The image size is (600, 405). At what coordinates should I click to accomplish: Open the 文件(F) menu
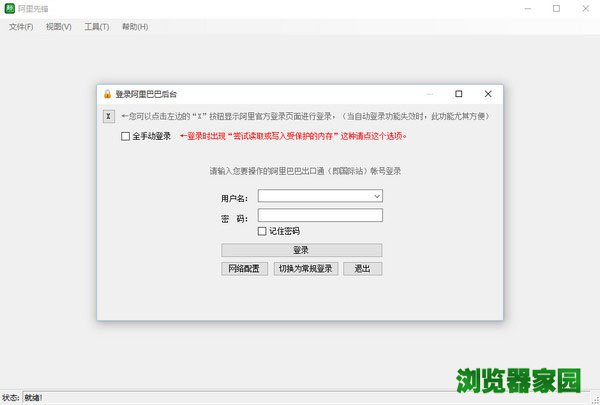(21, 27)
